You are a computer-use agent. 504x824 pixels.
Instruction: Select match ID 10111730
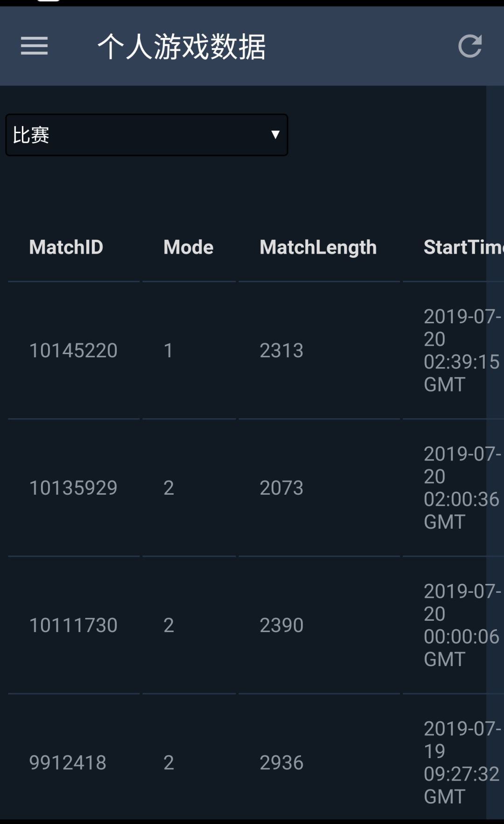73,625
